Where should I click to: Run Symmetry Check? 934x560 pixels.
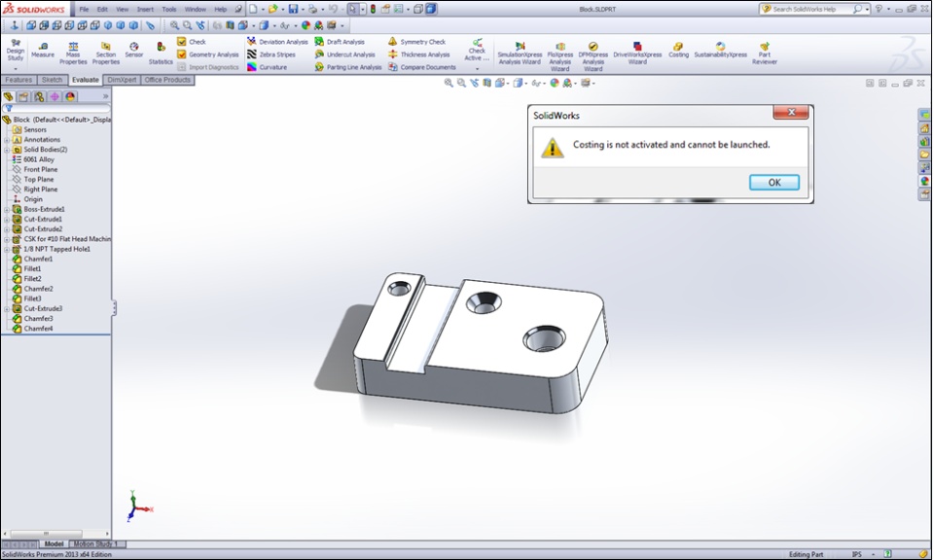click(x=416, y=42)
